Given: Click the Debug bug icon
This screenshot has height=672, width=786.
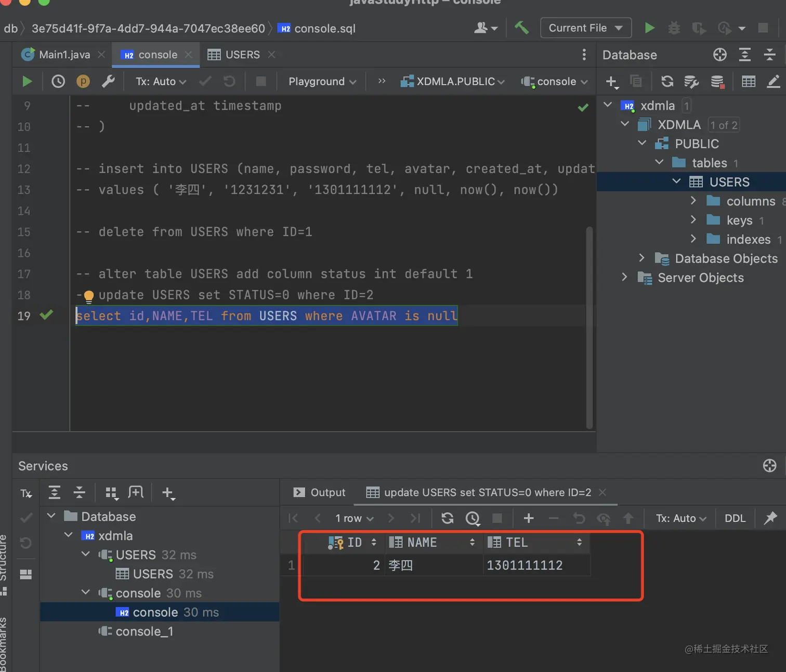Looking at the screenshot, I should coord(674,28).
